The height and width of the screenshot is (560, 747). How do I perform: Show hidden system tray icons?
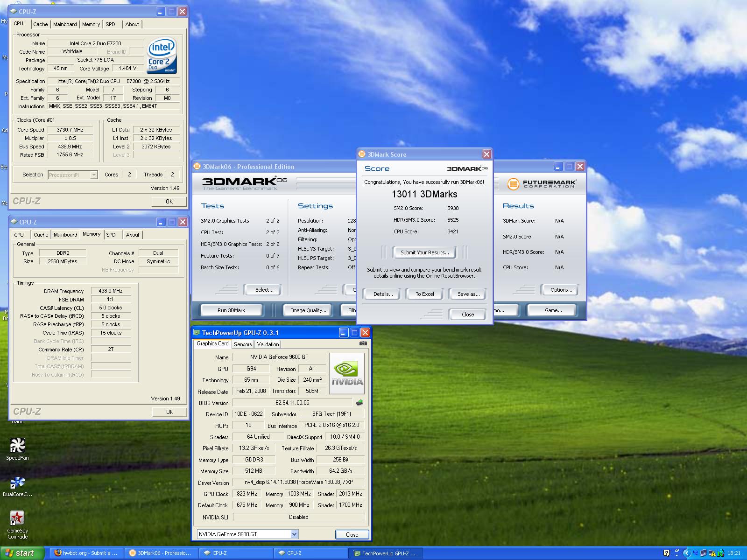click(686, 553)
